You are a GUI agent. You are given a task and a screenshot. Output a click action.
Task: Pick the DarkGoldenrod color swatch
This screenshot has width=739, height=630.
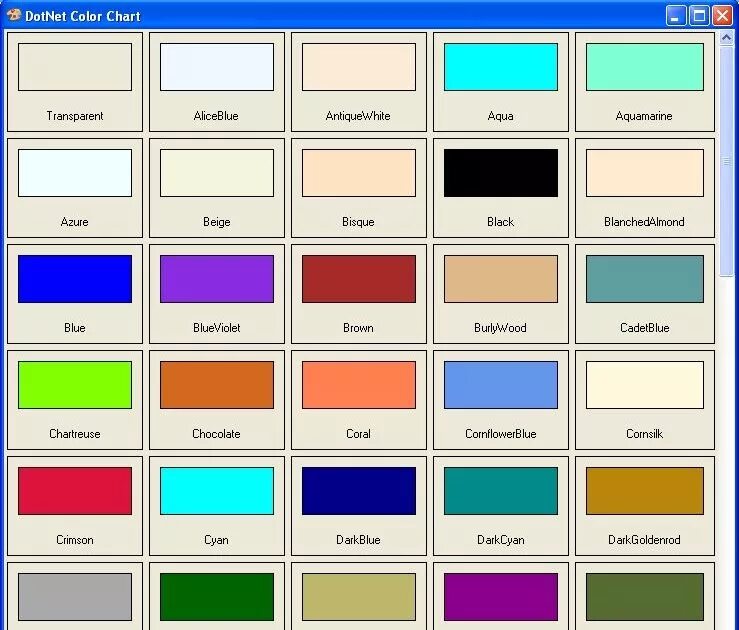645,491
